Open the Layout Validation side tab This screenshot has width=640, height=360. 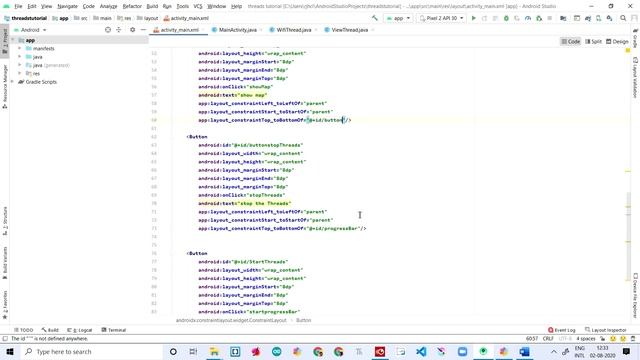(x=635, y=78)
